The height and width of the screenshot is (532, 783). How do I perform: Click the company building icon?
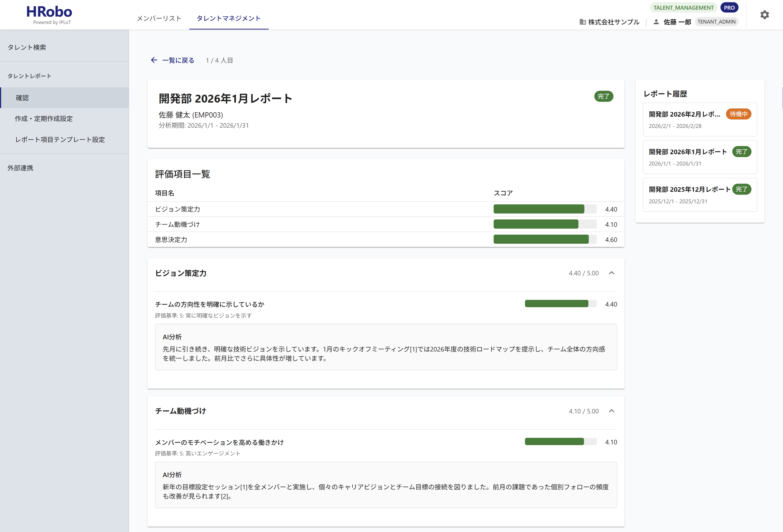[x=583, y=22]
